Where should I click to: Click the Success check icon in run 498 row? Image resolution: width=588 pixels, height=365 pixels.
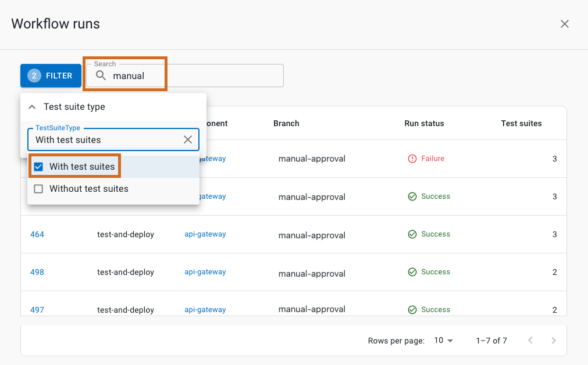[x=412, y=272]
